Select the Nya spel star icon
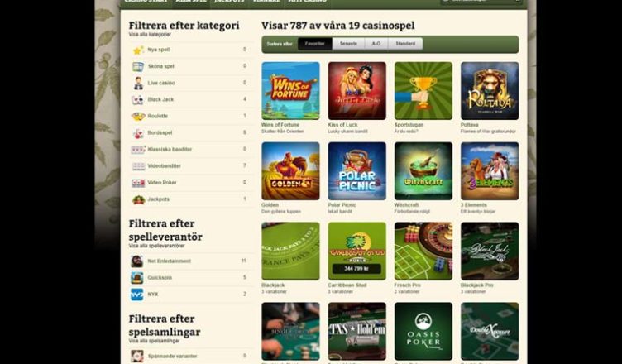This screenshot has height=364, width=622. tap(138, 50)
